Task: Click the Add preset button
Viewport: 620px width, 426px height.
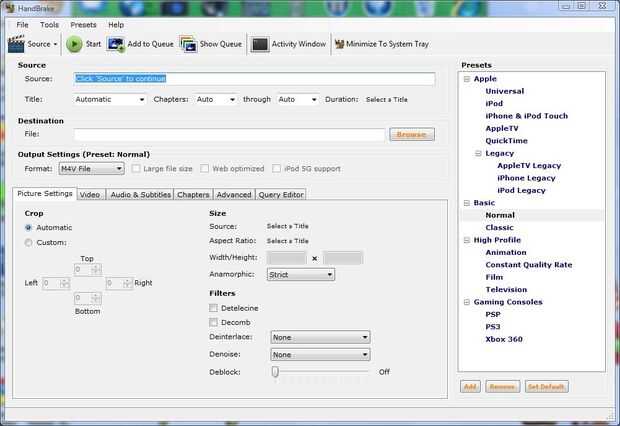Action: click(x=470, y=386)
